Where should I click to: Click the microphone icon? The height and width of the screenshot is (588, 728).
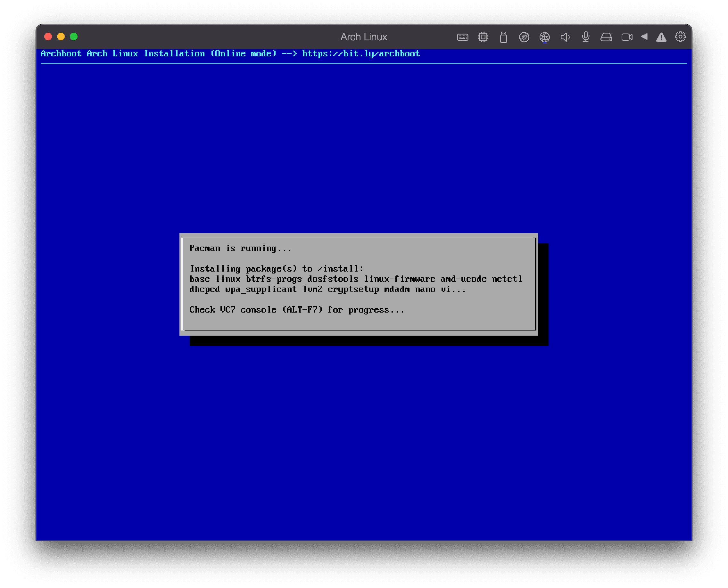point(586,37)
